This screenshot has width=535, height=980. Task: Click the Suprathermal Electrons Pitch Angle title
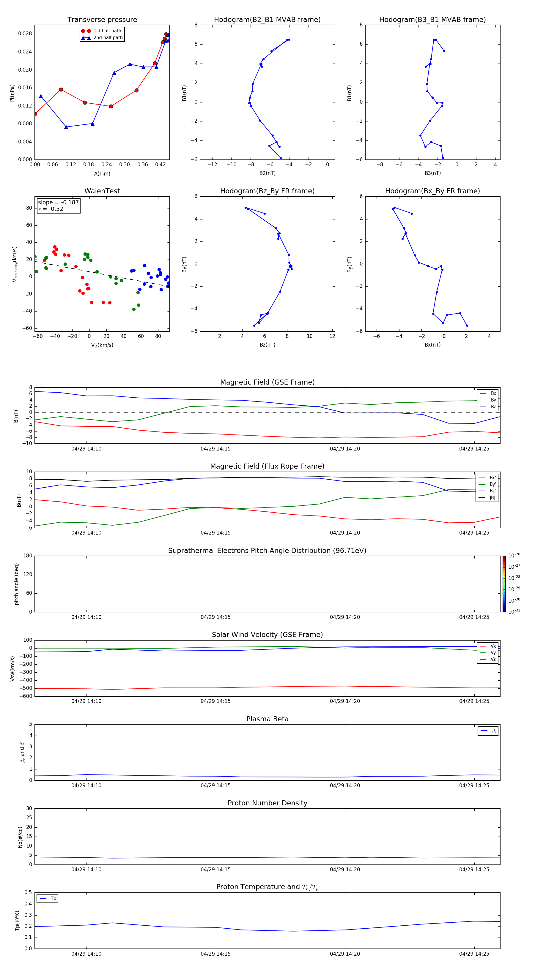pyautogui.click(x=267, y=551)
